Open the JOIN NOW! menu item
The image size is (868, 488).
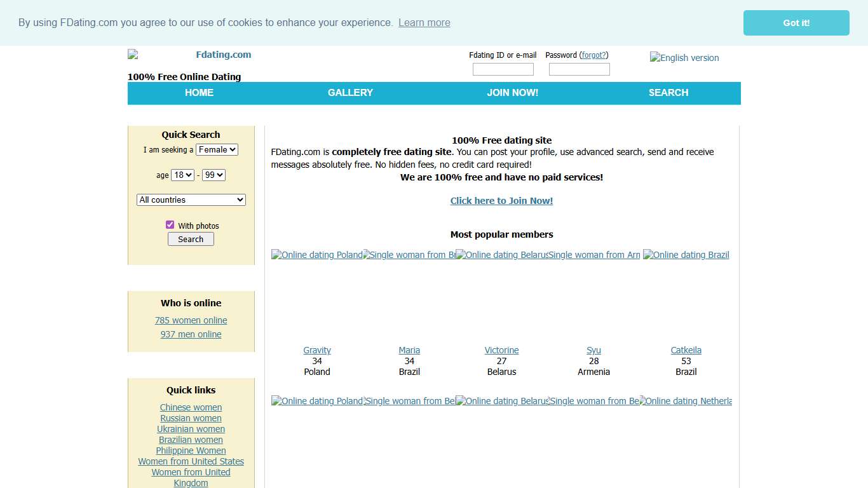click(512, 93)
